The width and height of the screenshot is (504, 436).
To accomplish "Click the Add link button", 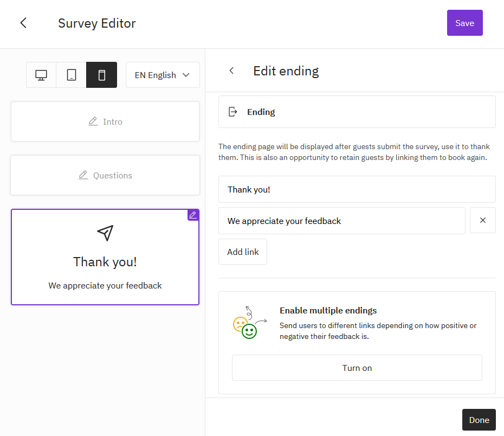I will coord(243,252).
